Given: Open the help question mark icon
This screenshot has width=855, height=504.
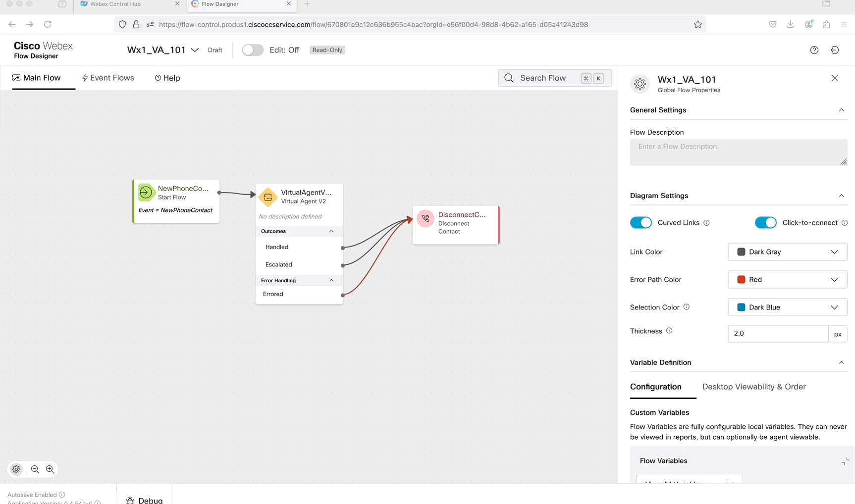Looking at the screenshot, I should click(x=814, y=50).
